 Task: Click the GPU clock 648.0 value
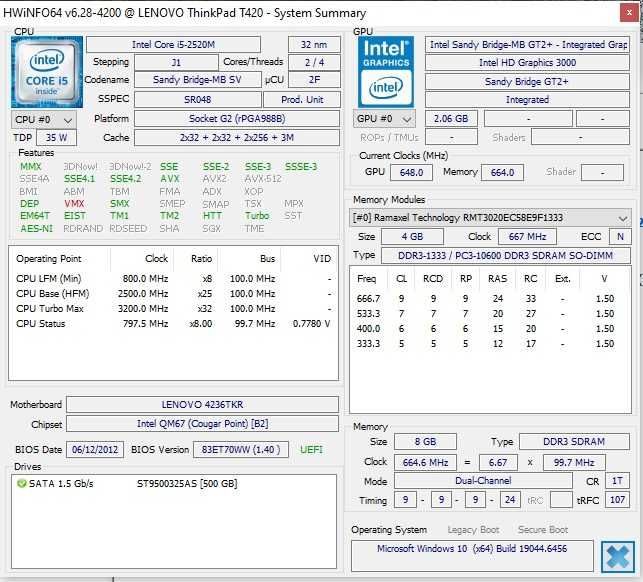[x=411, y=172]
